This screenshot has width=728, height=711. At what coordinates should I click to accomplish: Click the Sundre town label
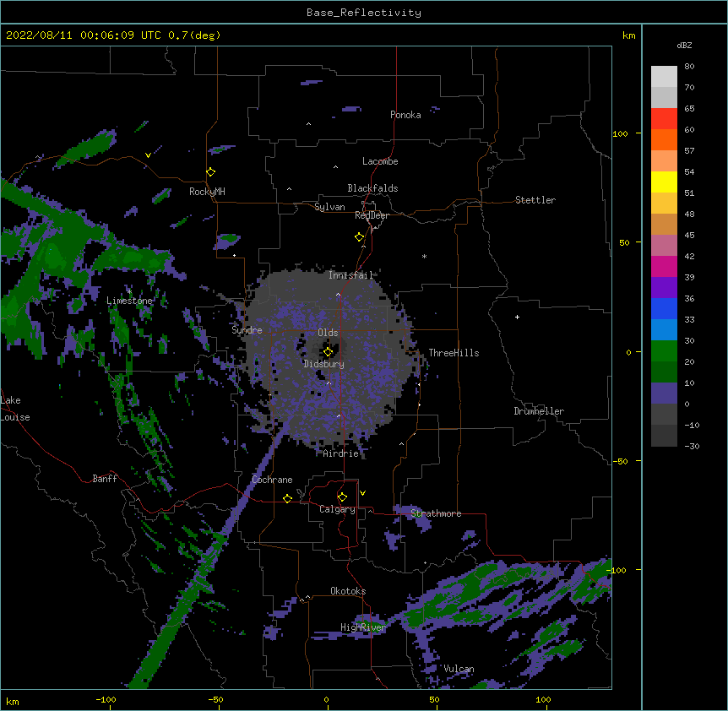pyautogui.click(x=247, y=330)
